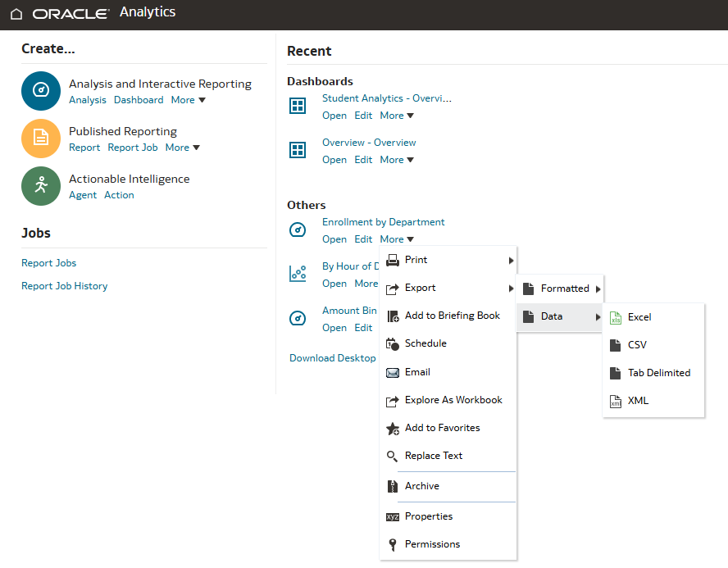Click Edit under Enrollment by Department
This screenshot has height=568, width=728.
[363, 239]
